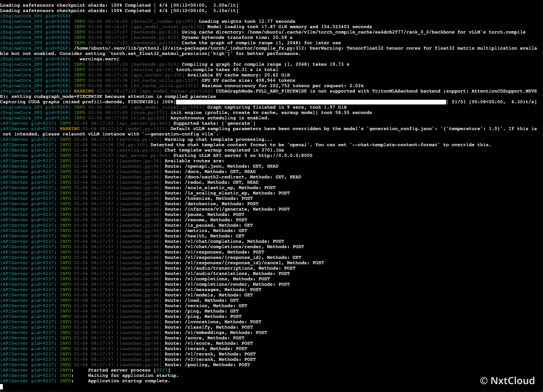Click 'Asynchronous scheduling is enabled.' text
Screen dimensions: 543x392
tap(220, 118)
